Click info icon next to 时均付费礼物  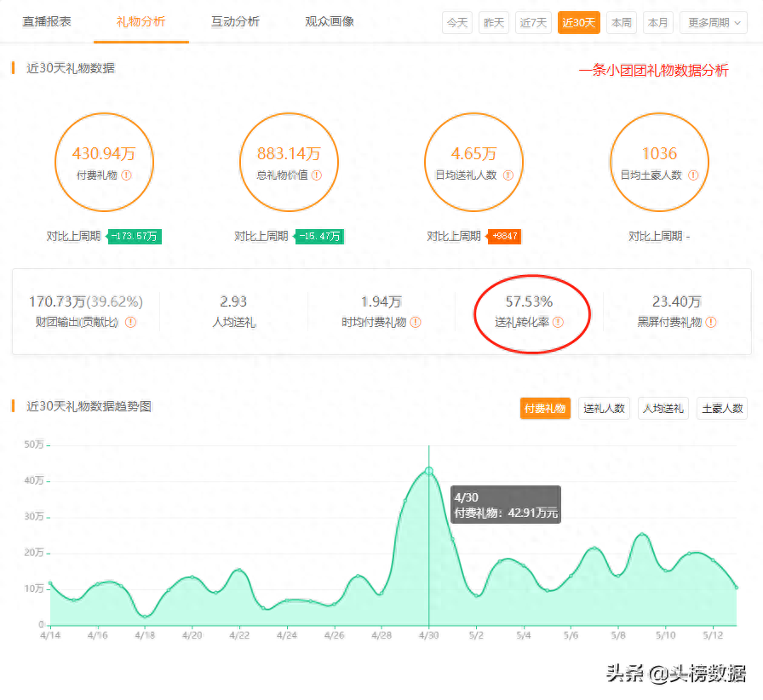click(x=415, y=323)
